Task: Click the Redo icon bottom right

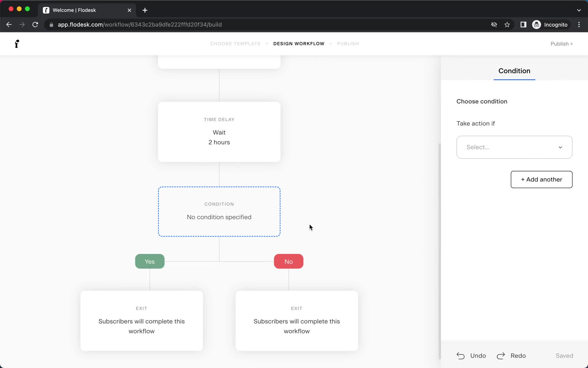Action: click(501, 355)
